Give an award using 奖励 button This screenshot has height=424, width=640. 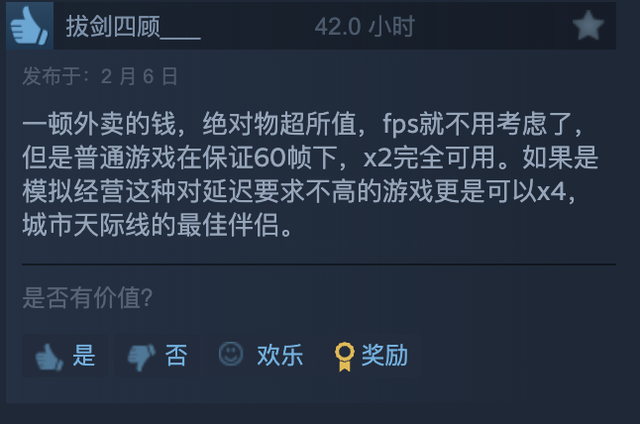tap(371, 355)
